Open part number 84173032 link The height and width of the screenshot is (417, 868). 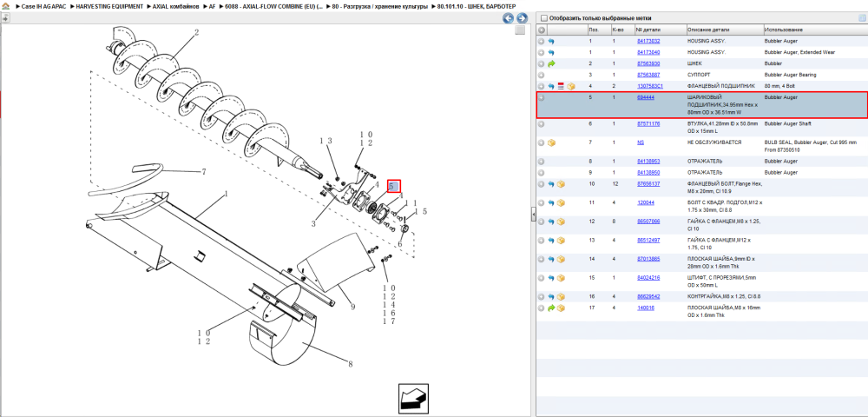[648, 42]
